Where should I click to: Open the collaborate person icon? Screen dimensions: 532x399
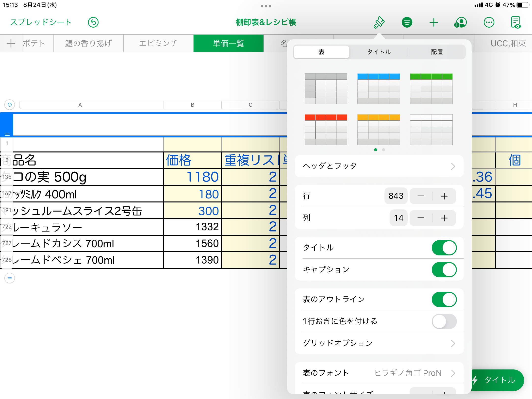[460, 22]
